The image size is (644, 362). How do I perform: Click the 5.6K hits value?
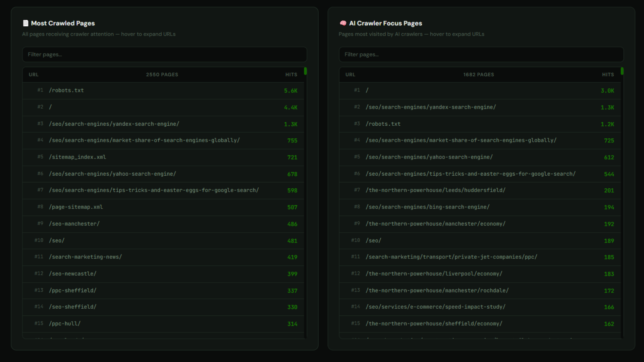pyautogui.click(x=290, y=91)
